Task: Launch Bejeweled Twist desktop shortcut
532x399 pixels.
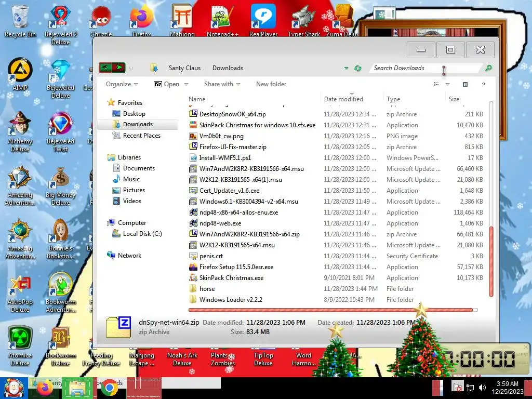Action: point(60,131)
